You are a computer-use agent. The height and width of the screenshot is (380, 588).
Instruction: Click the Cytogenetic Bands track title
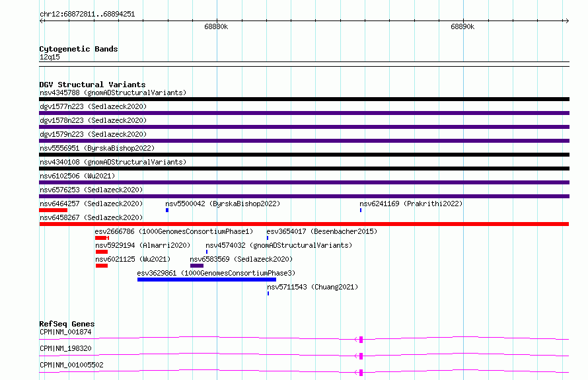tap(79, 49)
